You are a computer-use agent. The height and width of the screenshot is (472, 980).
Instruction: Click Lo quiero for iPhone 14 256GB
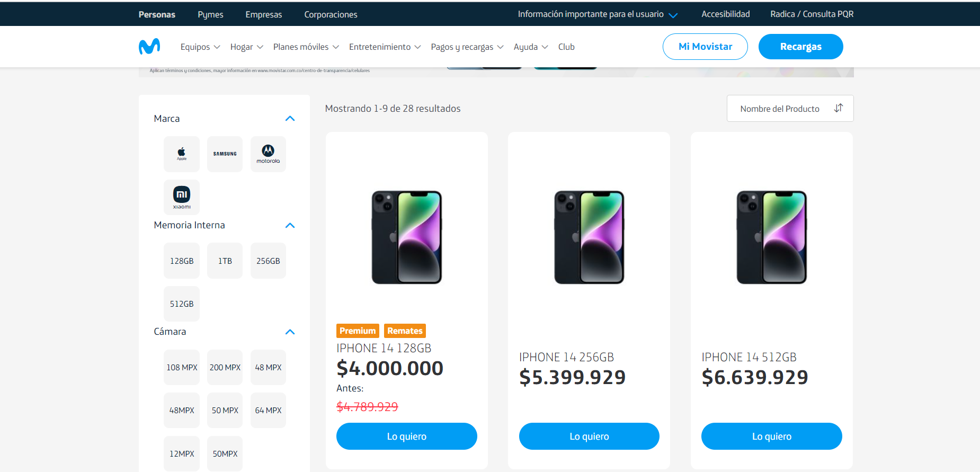click(589, 437)
